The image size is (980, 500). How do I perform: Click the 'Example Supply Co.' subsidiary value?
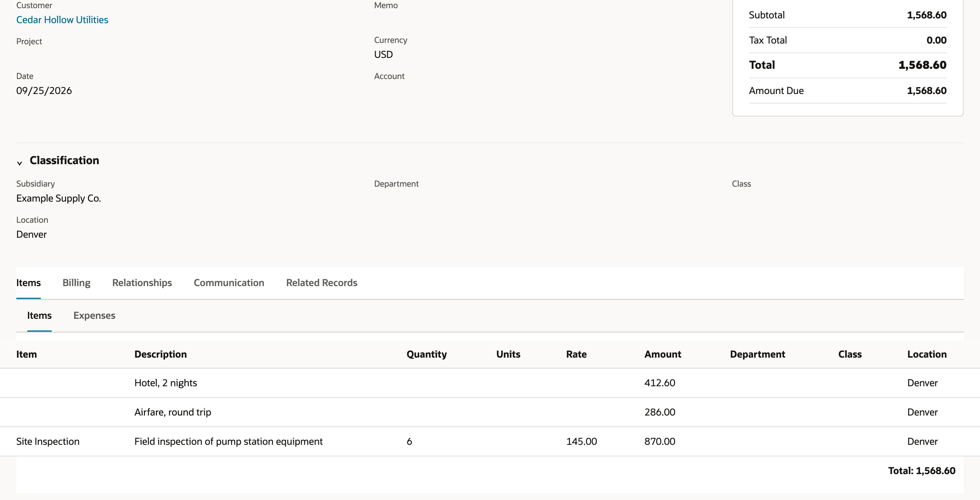point(59,199)
